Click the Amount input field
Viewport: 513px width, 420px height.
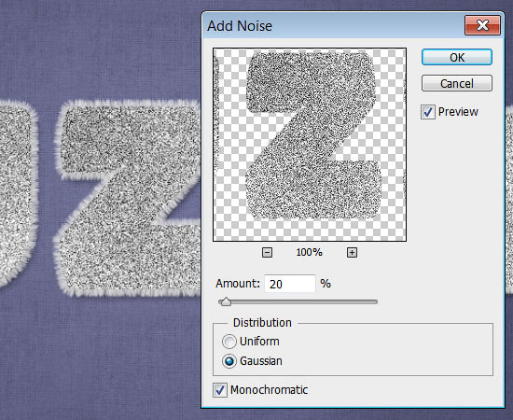click(x=290, y=284)
